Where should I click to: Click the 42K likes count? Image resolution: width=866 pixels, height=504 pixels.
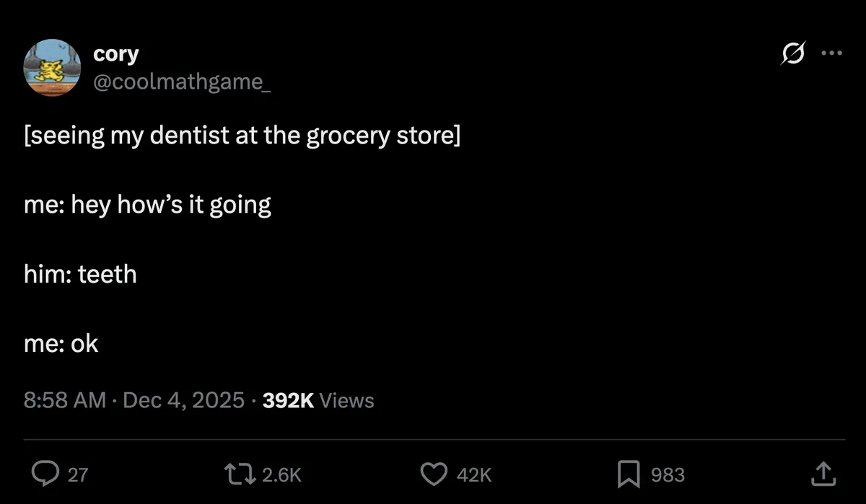[474, 474]
